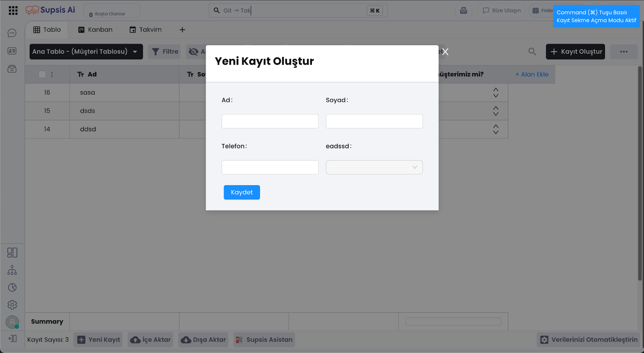Open the hierarchy tree sidebar icon
Image resolution: width=644 pixels, height=353 pixels.
(12, 270)
